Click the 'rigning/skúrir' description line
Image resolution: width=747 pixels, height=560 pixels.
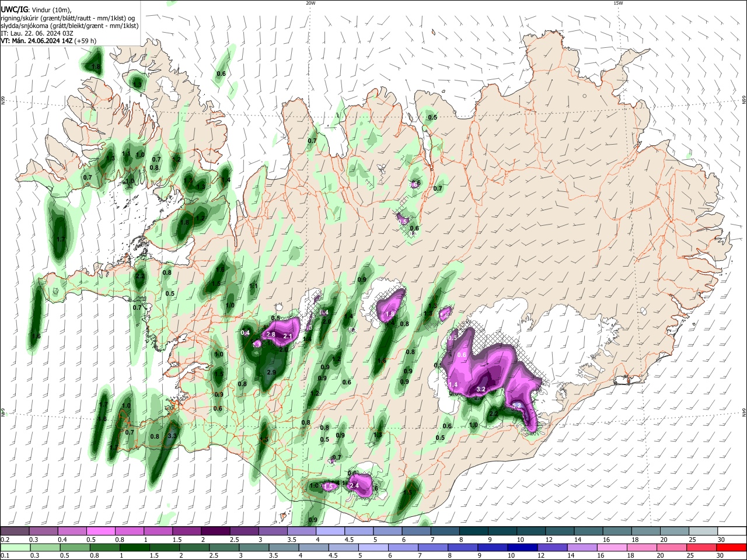click(68, 18)
